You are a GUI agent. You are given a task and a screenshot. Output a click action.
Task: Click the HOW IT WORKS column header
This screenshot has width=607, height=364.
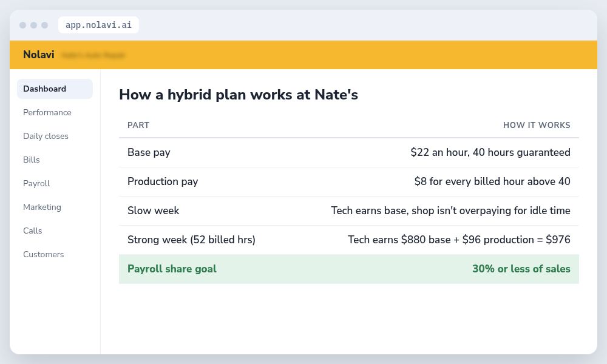tap(537, 125)
